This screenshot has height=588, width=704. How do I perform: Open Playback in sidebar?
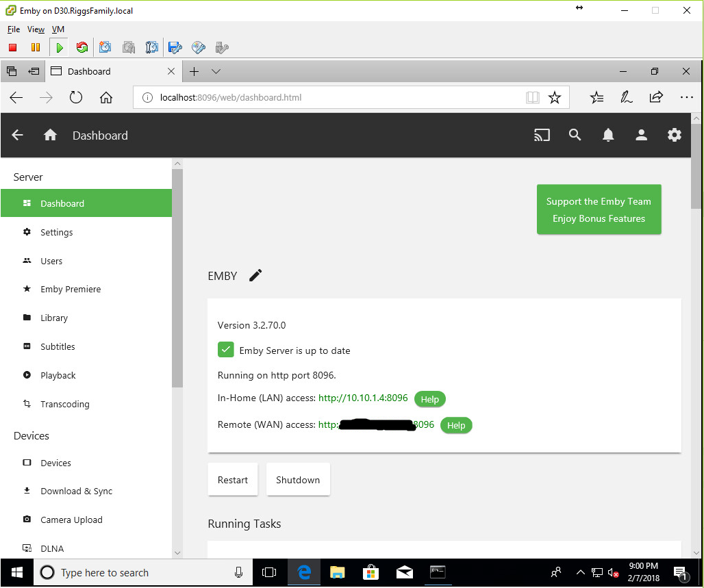point(86,375)
